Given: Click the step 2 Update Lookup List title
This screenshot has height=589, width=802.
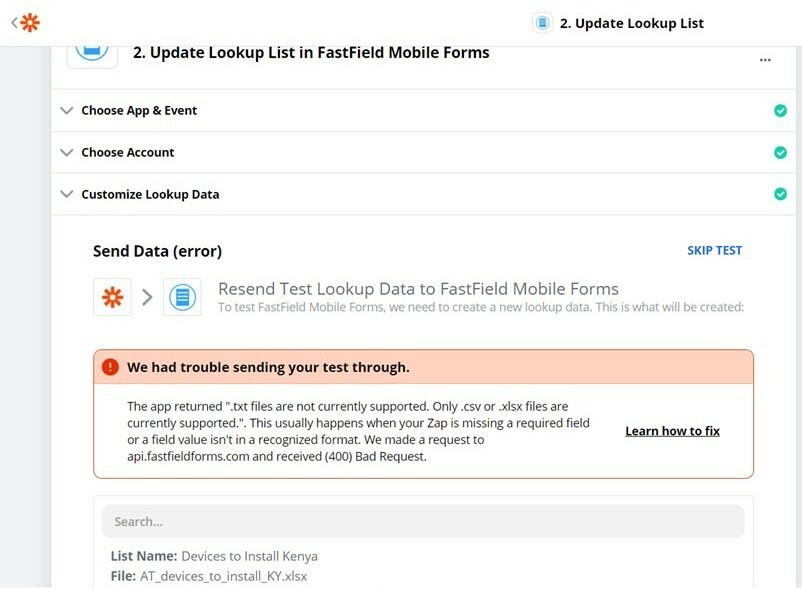Looking at the screenshot, I should 311,53.
